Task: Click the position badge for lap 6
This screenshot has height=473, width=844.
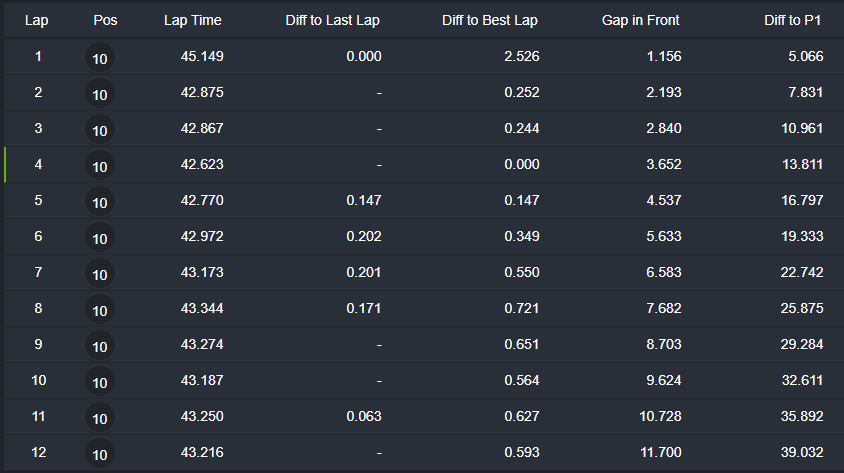Action: 100,238
